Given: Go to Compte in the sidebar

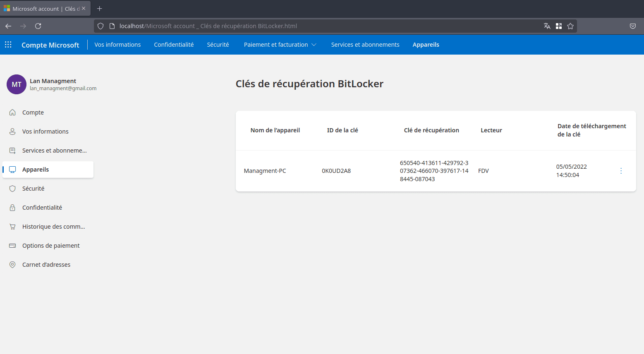Looking at the screenshot, I should coord(33,112).
